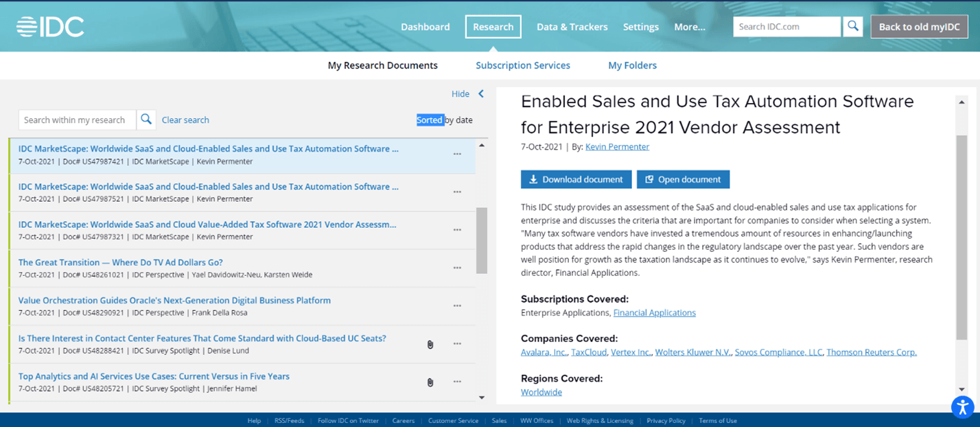Open the Help footer link
The height and width of the screenshot is (427, 980).
(254, 421)
